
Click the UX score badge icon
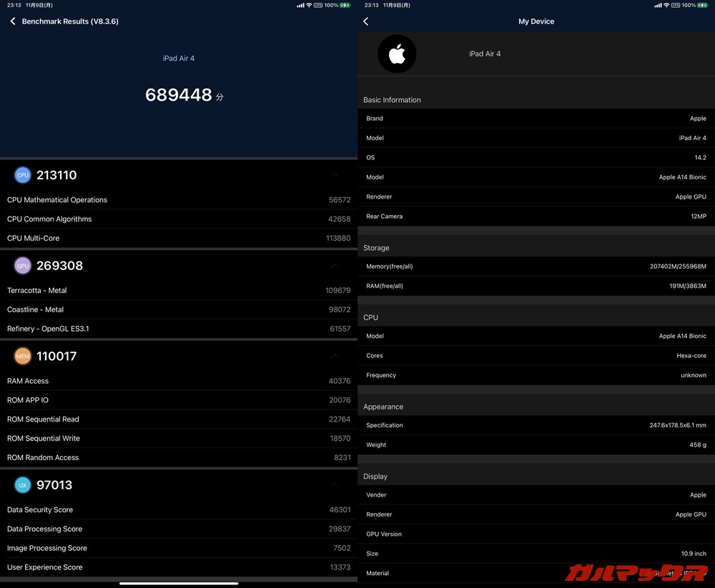(x=22, y=484)
